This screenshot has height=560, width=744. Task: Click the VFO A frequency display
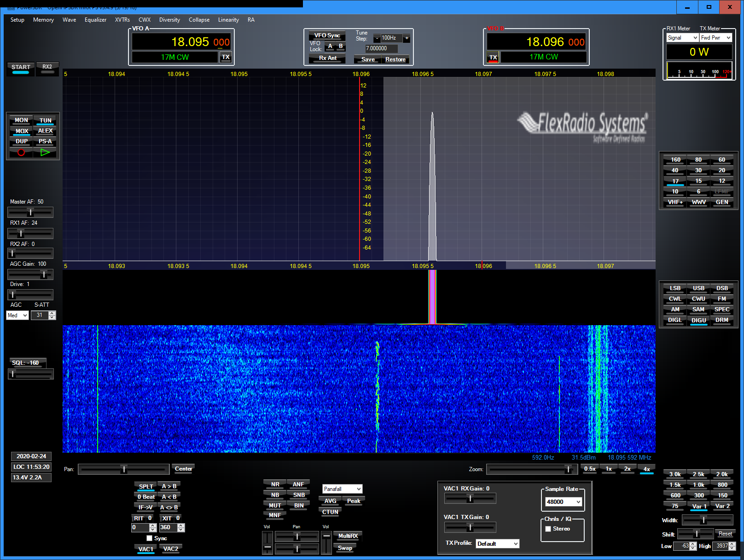point(181,42)
